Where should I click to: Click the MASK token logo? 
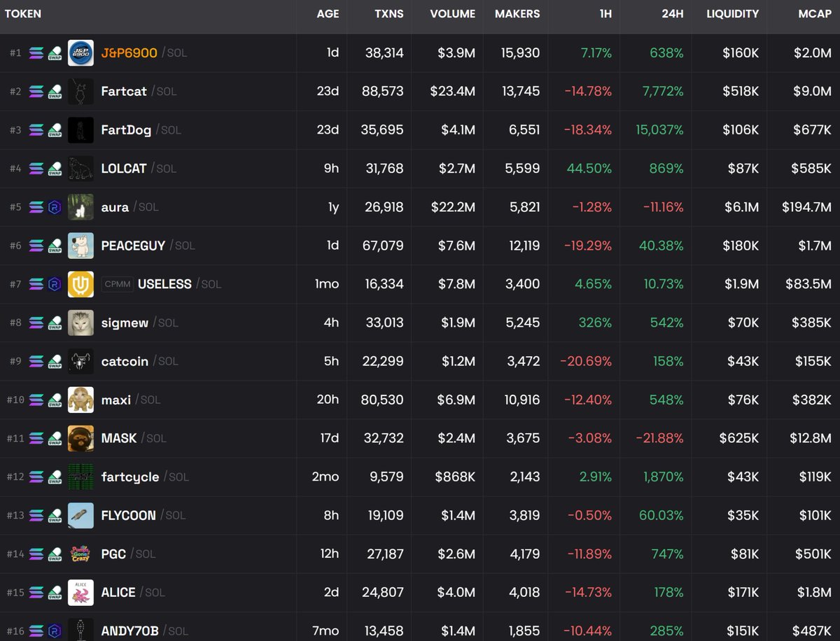pyautogui.click(x=80, y=438)
